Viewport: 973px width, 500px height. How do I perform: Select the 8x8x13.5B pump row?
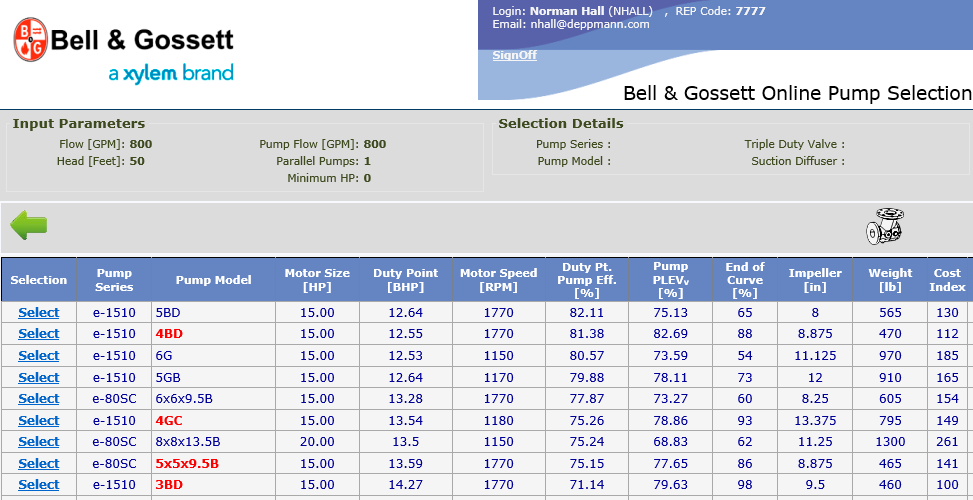[38, 441]
